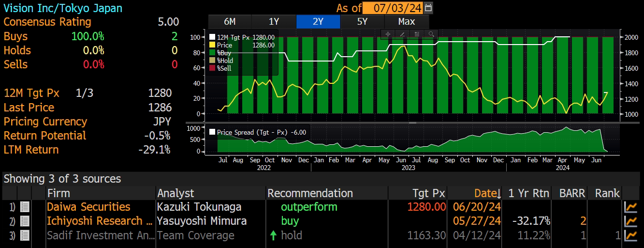Switch chart range to Max

[x=407, y=21]
